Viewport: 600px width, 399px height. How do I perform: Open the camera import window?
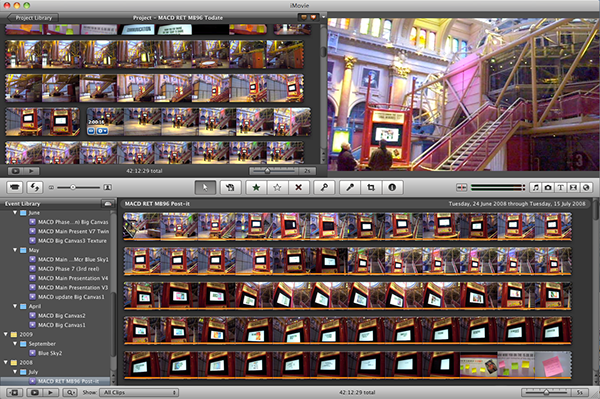pos(15,187)
